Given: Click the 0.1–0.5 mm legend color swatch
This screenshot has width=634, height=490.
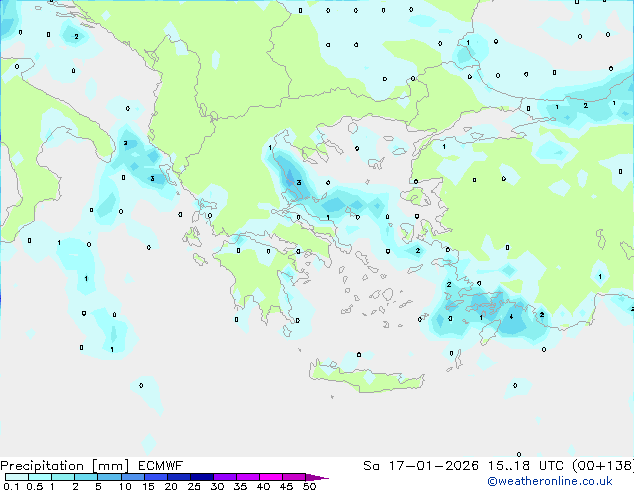Looking at the screenshot, I should pyautogui.click(x=17, y=477).
